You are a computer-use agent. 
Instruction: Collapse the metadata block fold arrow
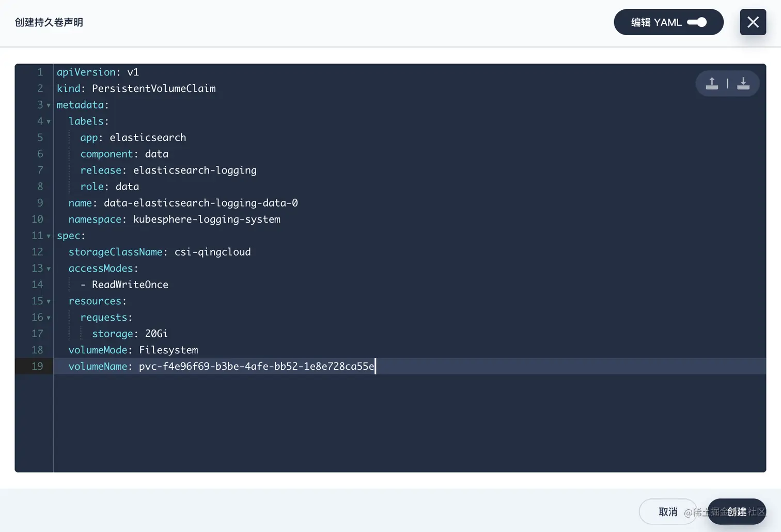point(49,105)
